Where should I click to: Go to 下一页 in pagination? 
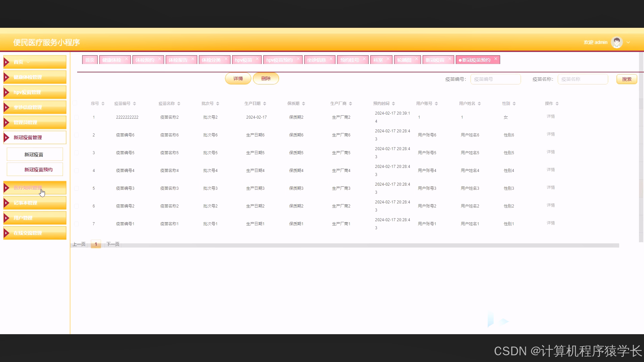point(113,244)
